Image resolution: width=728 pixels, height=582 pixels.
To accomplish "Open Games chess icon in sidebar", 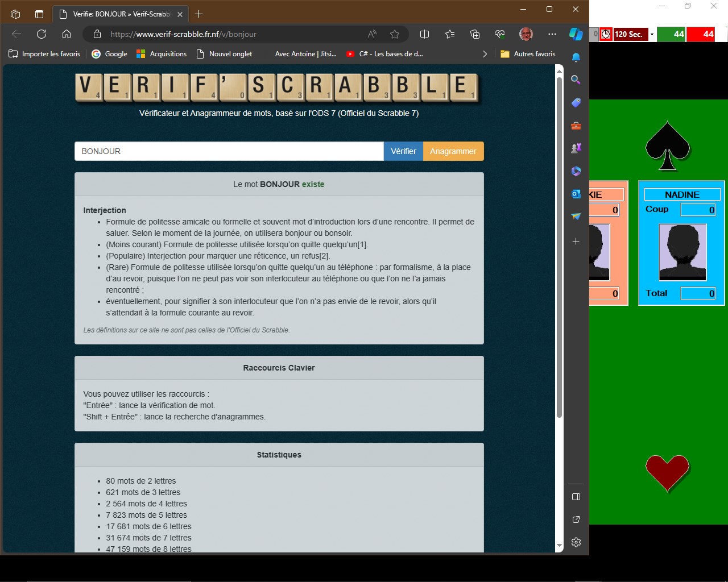I will pyautogui.click(x=576, y=148).
